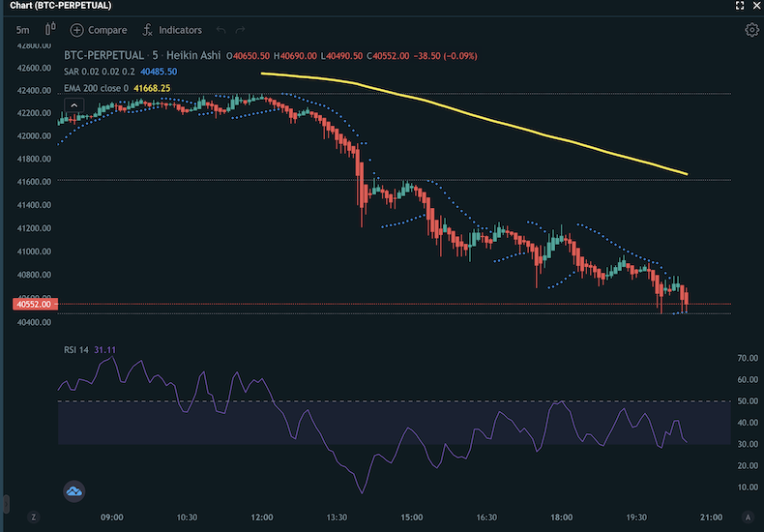Viewport: 764px width, 532px height.
Task: Select the BTC-PERPETUAL symbol title
Action: (103, 55)
